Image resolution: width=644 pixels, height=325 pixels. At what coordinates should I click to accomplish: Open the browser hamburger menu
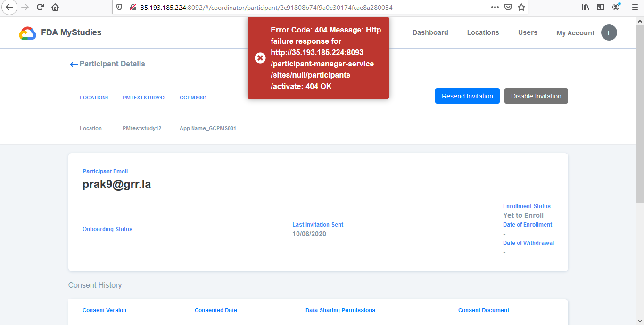pos(634,7)
